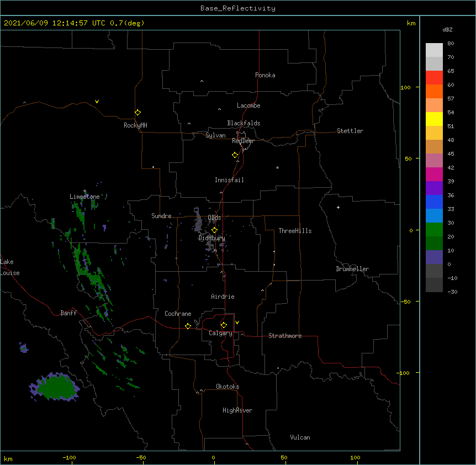Viewport: 476px width, 465px height.
Task: Click the magenta 42 dBZ legend swatch
Action: 434,174
